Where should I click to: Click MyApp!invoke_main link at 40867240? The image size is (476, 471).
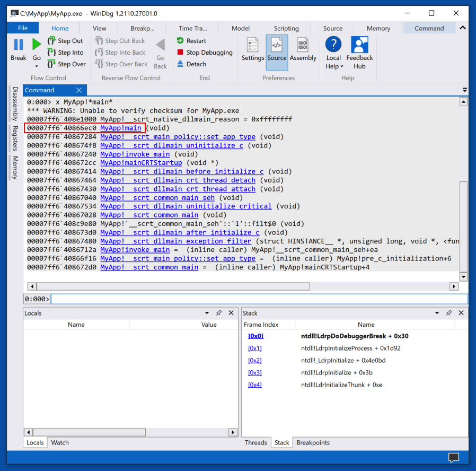point(135,154)
